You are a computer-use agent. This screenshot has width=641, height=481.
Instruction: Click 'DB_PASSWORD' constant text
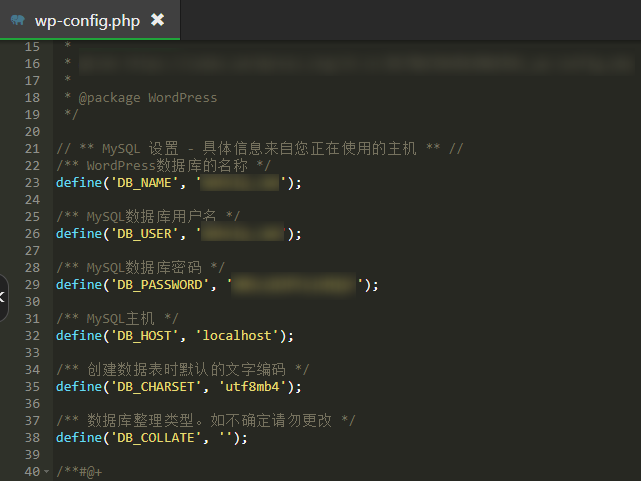click(x=160, y=285)
